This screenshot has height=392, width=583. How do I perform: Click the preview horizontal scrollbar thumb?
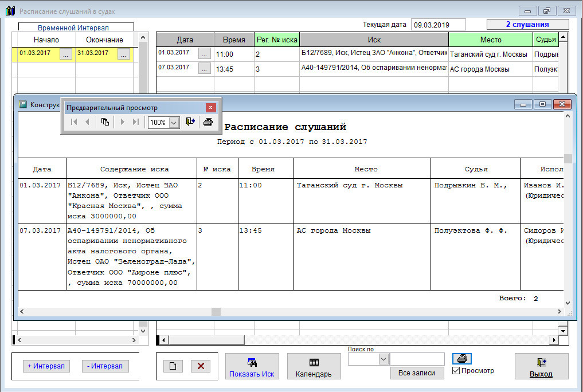pyautogui.click(x=216, y=312)
